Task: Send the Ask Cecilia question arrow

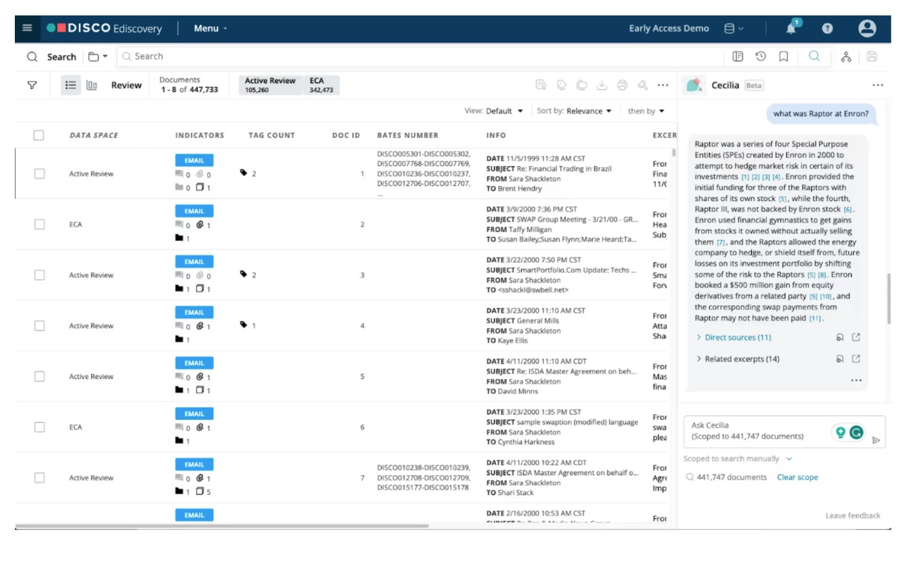Action: pyautogui.click(x=875, y=440)
